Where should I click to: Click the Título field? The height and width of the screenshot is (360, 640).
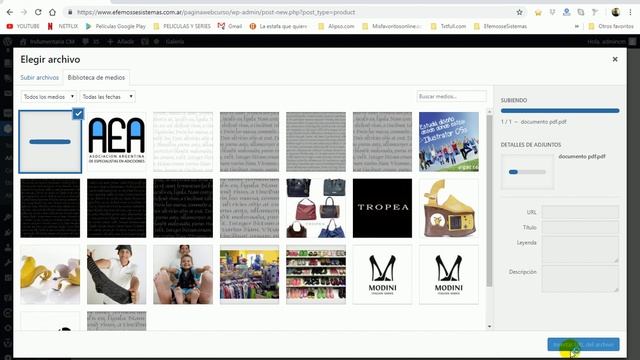coord(580,227)
